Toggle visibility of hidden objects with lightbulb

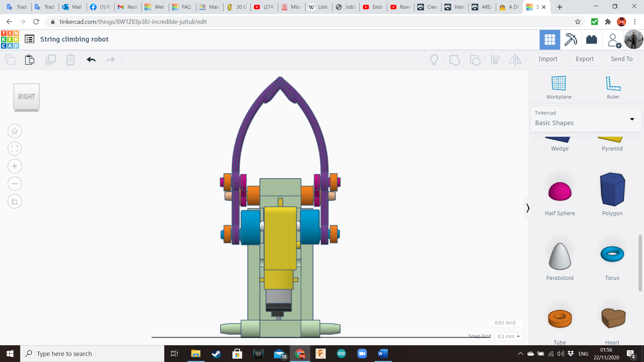pyautogui.click(x=434, y=60)
